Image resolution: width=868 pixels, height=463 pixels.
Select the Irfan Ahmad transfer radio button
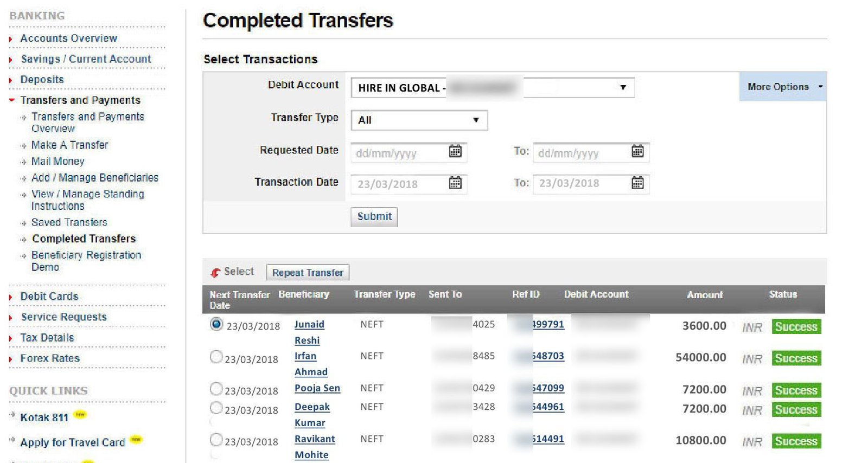coord(216,357)
